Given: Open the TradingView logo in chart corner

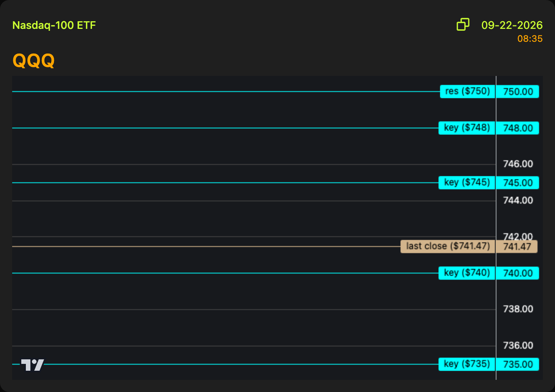Looking at the screenshot, I should [32, 365].
